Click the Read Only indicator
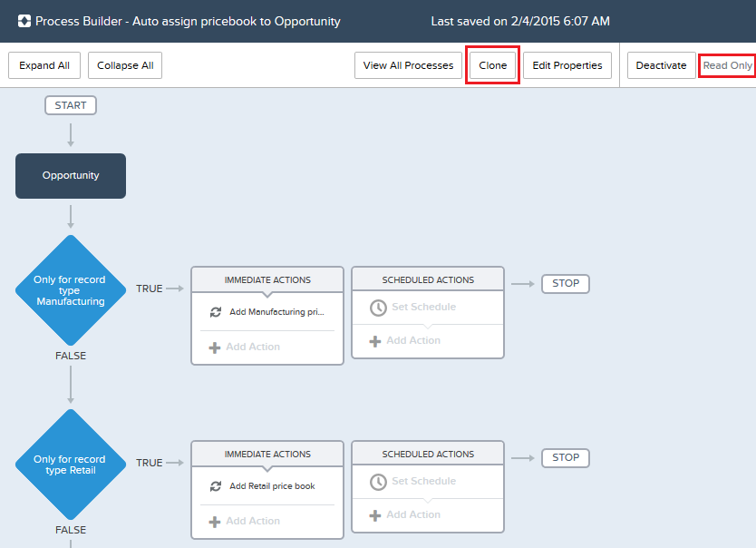756x548 pixels. 728,65
